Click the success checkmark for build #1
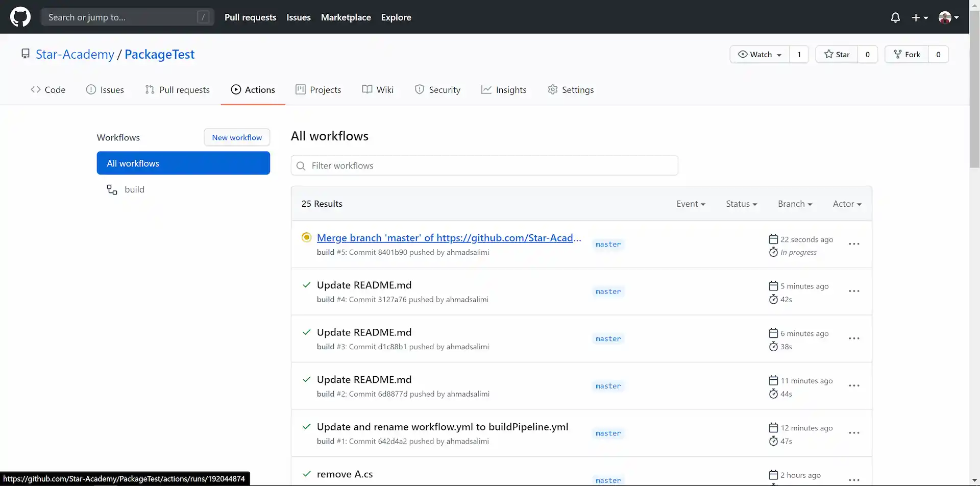The height and width of the screenshot is (486, 980). point(306,427)
